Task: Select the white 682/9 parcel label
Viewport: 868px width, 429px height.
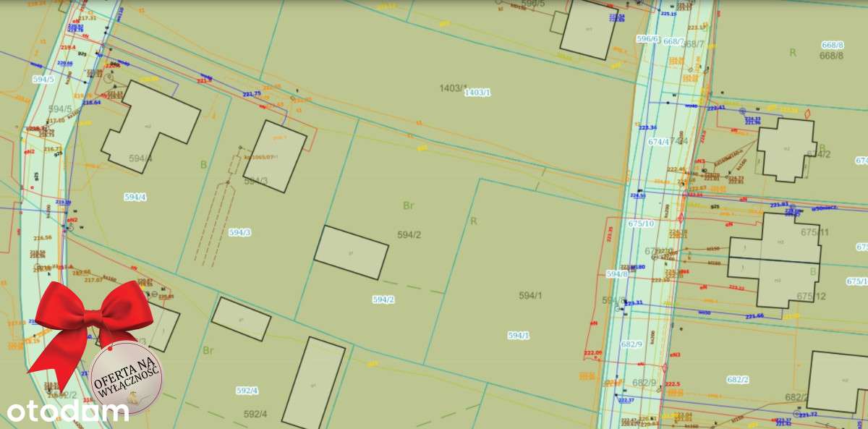Action: pyautogui.click(x=631, y=344)
